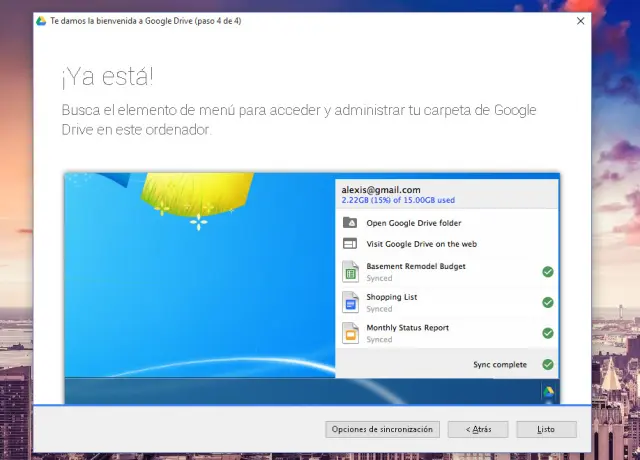Go back with the Atrás button
The width and height of the screenshot is (640, 460).
477,429
